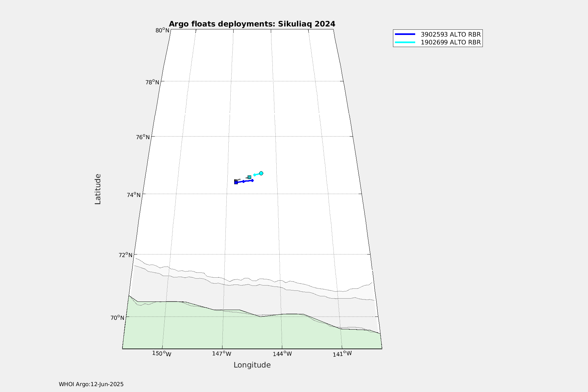Viewport: 588px width, 392px height.
Task: Click the 78°N latitude label
Action: 152,82
